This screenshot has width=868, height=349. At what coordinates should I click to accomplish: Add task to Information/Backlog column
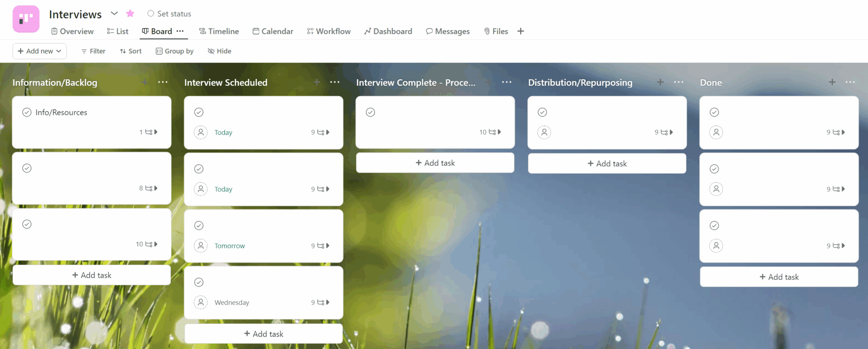point(92,275)
